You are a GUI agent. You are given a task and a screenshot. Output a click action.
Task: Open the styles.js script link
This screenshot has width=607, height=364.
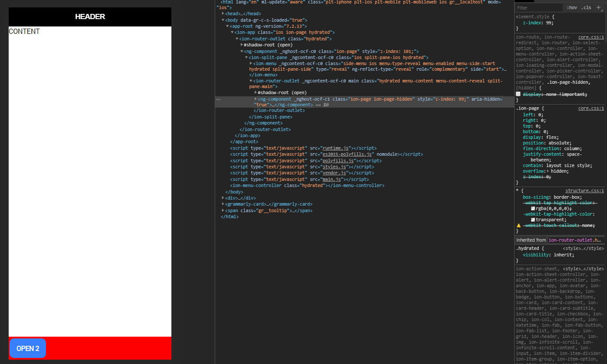(333, 167)
